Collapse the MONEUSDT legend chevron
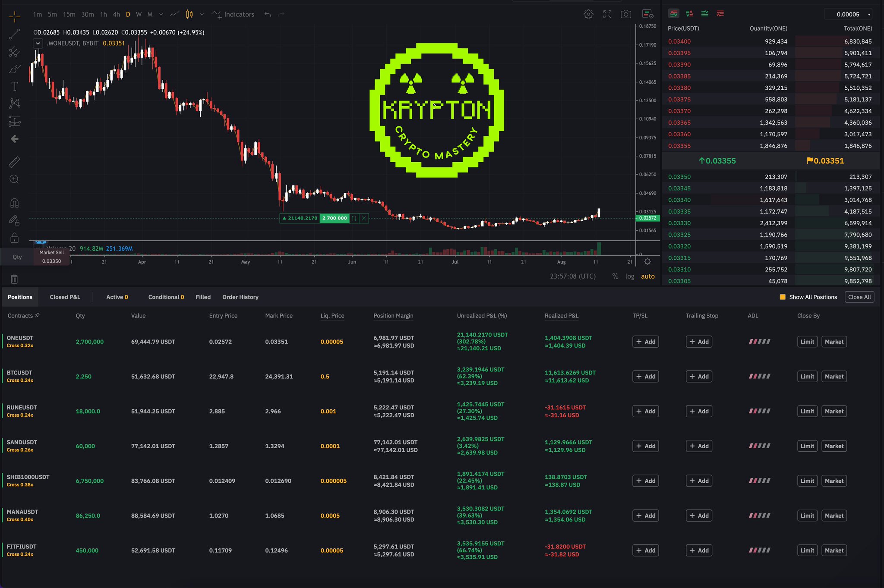884x588 pixels. (38, 43)
